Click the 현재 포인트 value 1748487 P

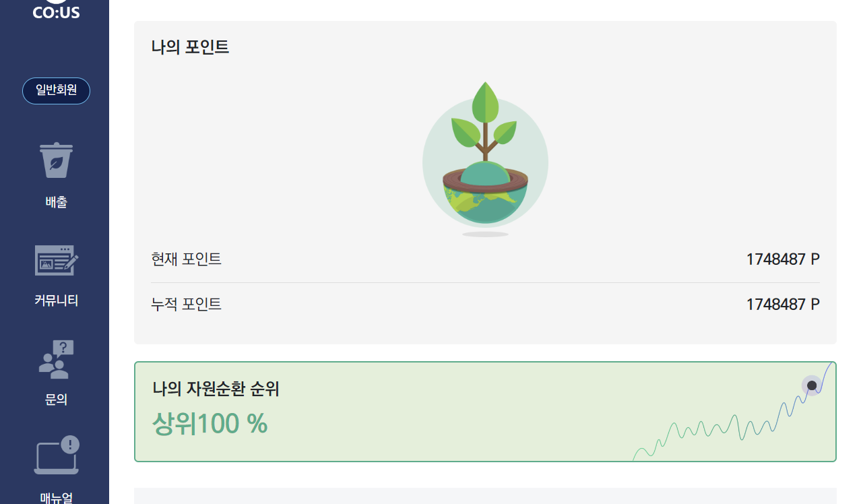coord(783,259)
